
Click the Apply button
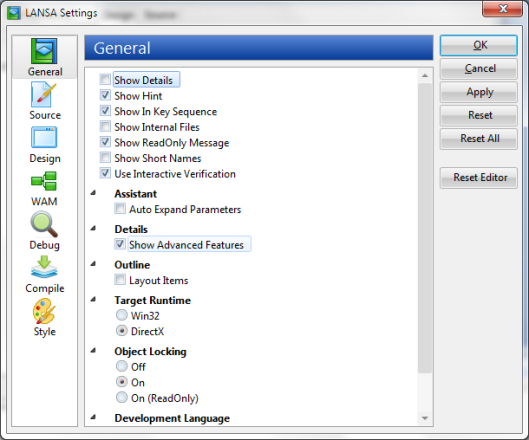point(479,92)
